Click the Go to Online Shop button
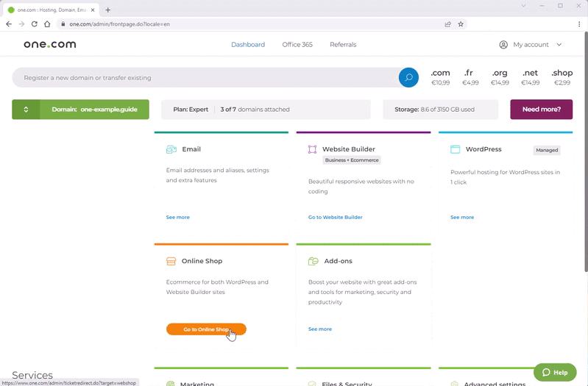 coord(206,329)
